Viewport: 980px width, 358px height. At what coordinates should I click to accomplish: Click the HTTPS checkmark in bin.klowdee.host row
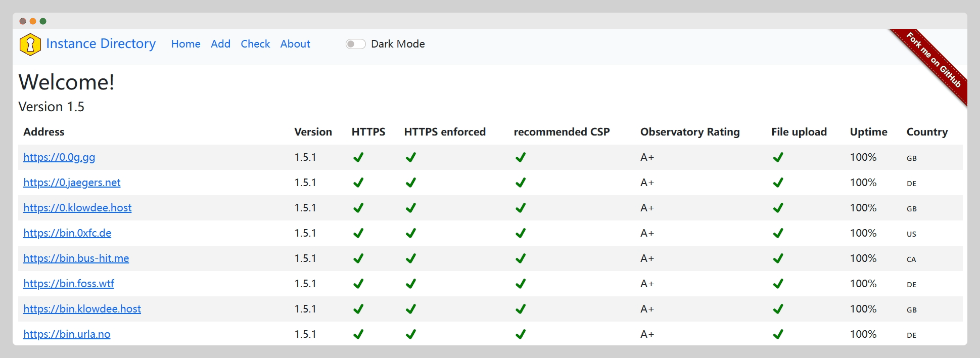click(358, 309)
